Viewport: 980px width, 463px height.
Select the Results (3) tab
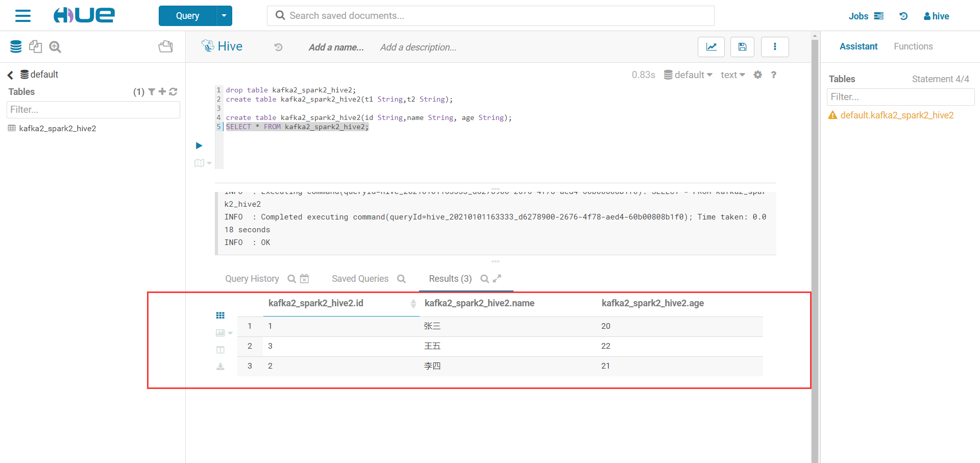pos(450,279)
